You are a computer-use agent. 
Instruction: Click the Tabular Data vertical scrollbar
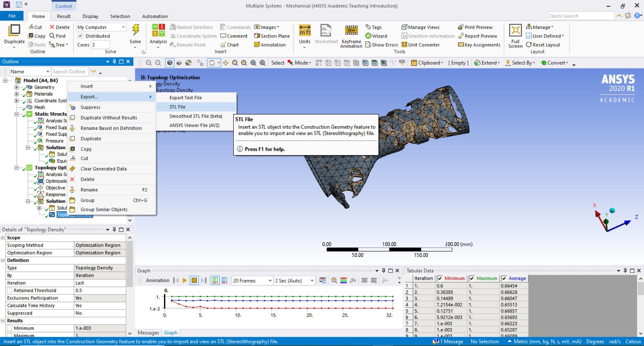[x=640, y=306]
